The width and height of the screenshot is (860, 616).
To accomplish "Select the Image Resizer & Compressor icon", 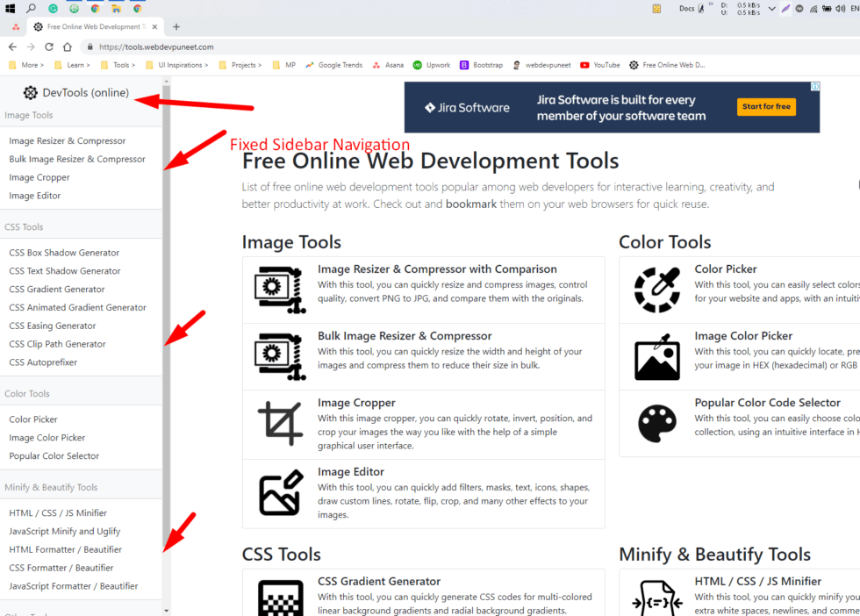I will (280, 288).
